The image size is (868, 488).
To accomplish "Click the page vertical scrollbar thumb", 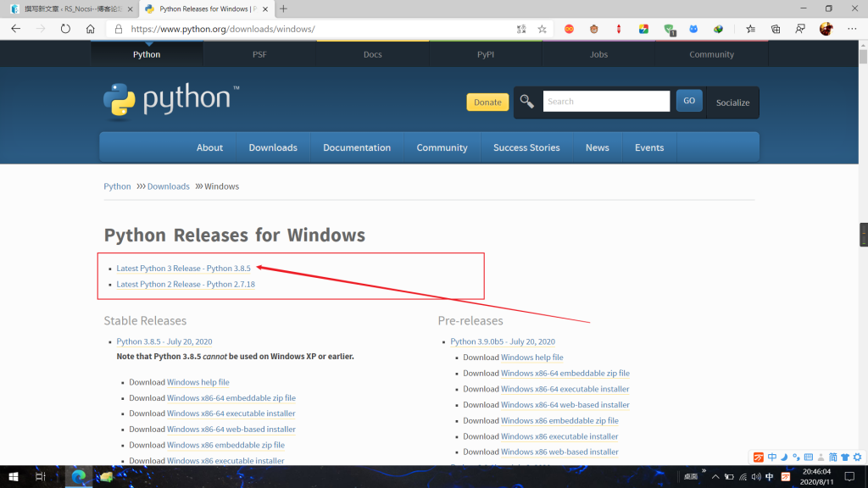I will pyautogui.click(x=863, y=57).
